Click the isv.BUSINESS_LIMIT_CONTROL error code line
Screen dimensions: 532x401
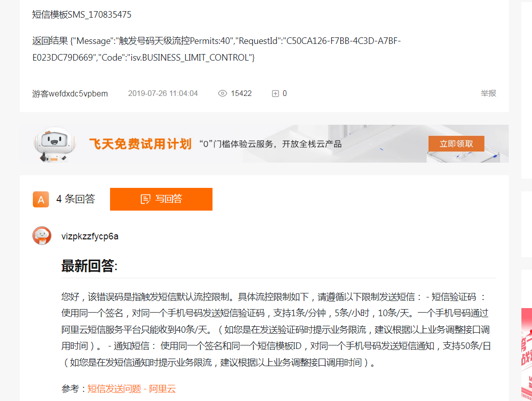pyautogui.click(x=143, y=58)
